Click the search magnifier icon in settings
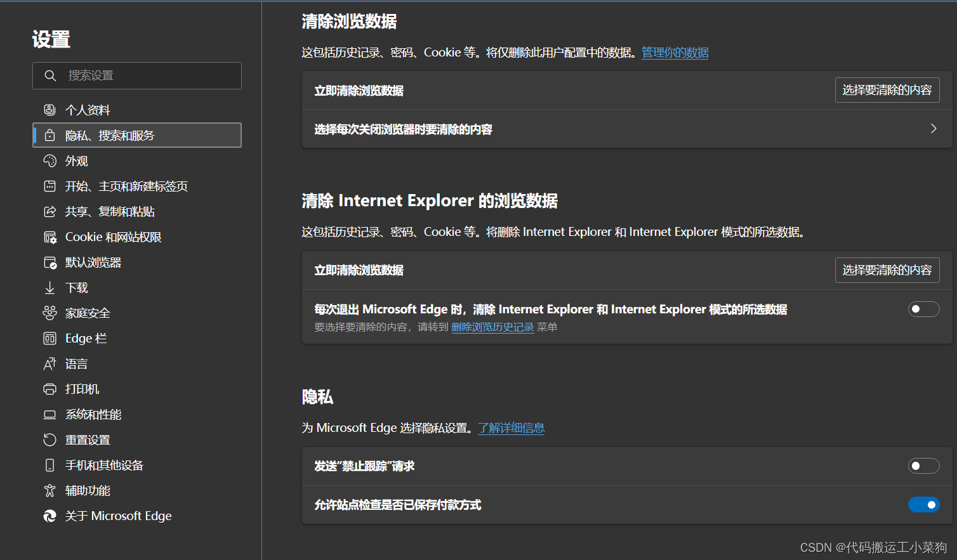This screenshot has height=560, width=957. coord(50,75)
